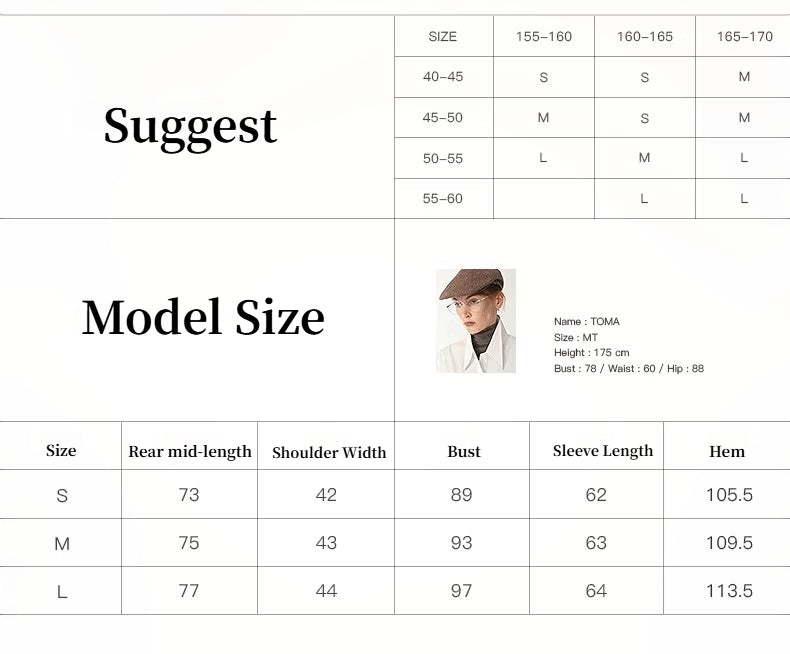The image size is (790, 654).
Task: Click the "Model Size" heading
Action: (x=203, y=318)
